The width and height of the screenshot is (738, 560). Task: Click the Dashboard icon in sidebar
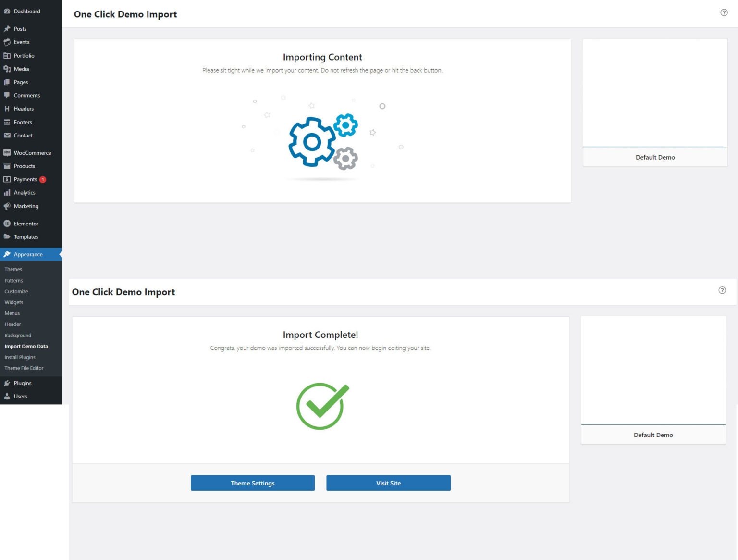(x=7, y=12)
